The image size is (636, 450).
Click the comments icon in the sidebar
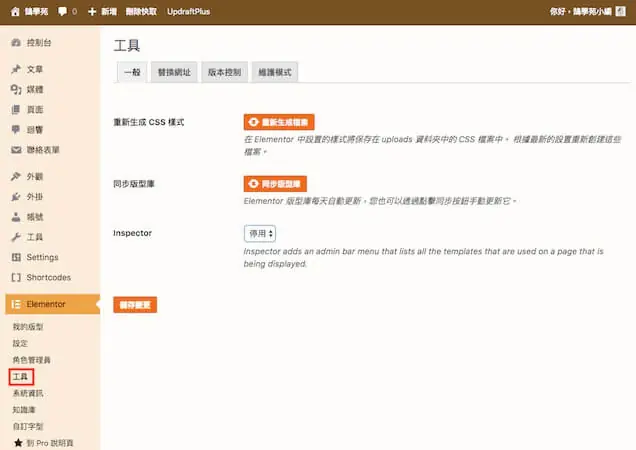(x=16, y=129)
